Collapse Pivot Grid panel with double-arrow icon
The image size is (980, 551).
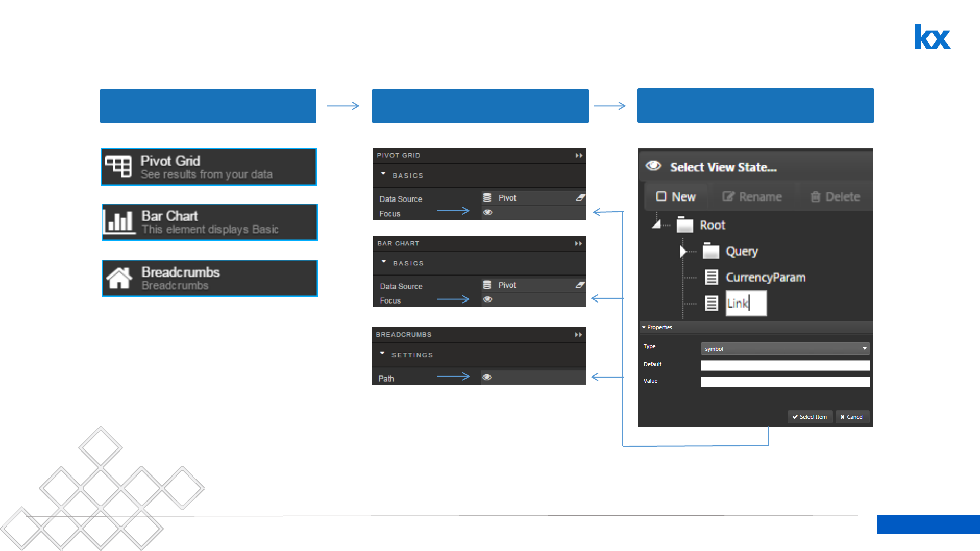[579, 156]
